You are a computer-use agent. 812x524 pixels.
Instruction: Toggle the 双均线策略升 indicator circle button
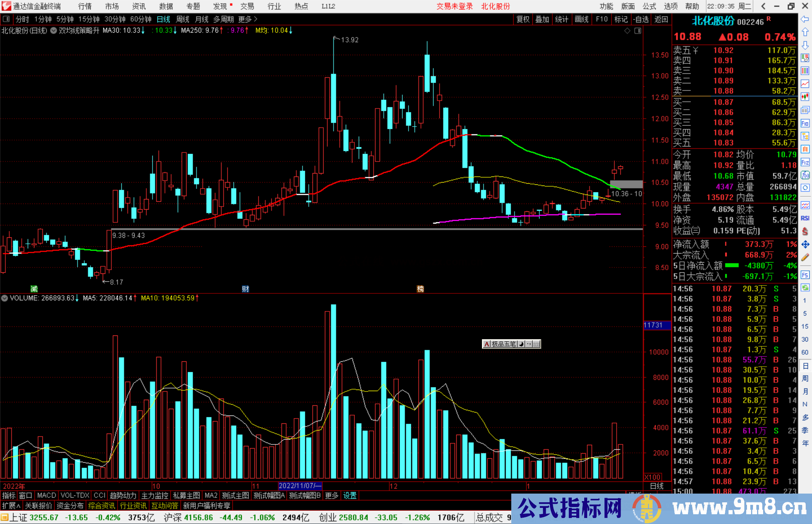[x=54, y=30]
